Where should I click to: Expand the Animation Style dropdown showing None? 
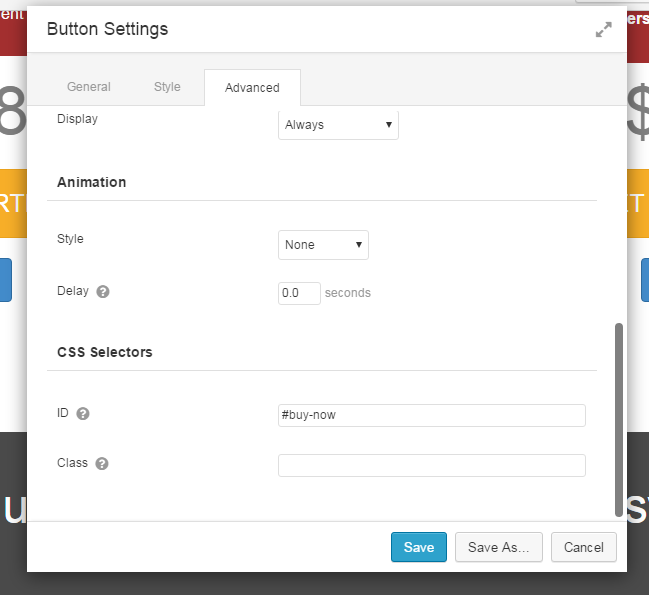pos(323,245)
